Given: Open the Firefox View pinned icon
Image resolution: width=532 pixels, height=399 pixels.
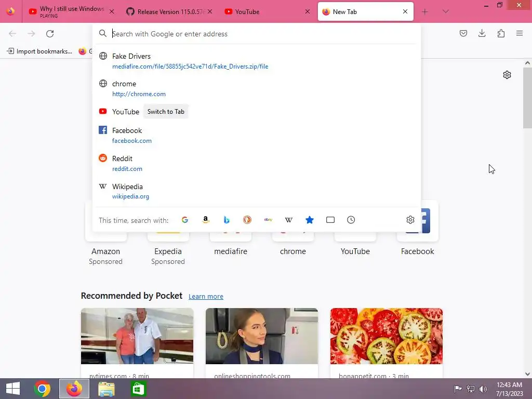Looking at the screenshot, I should pyautogui.click(x=11, y=11).
